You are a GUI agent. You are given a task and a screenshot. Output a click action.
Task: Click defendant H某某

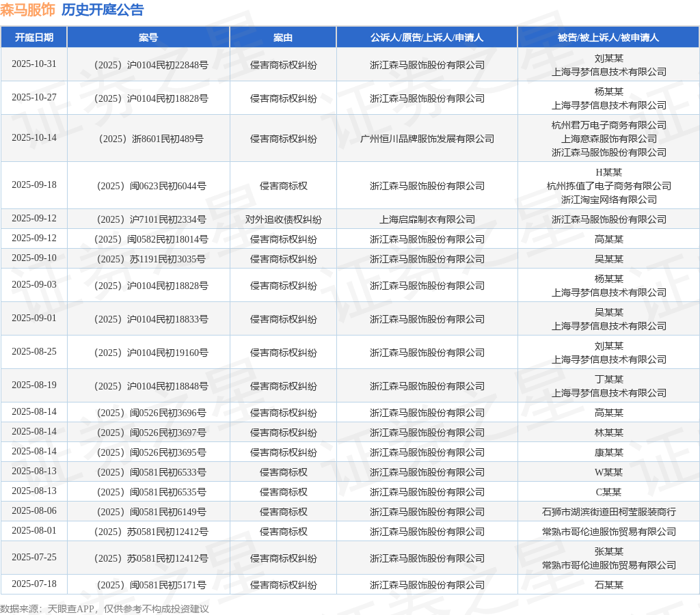608,172
